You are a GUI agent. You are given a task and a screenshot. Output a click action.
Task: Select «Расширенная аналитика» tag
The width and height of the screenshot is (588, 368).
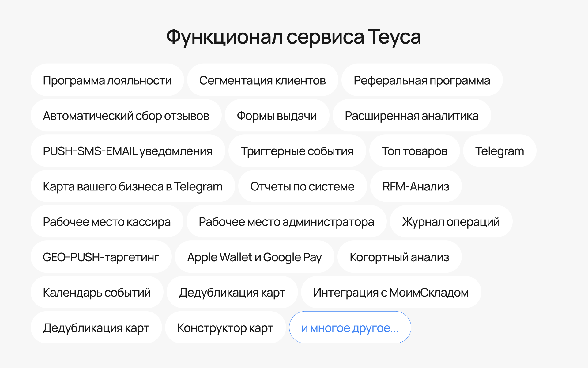(412, 115)
